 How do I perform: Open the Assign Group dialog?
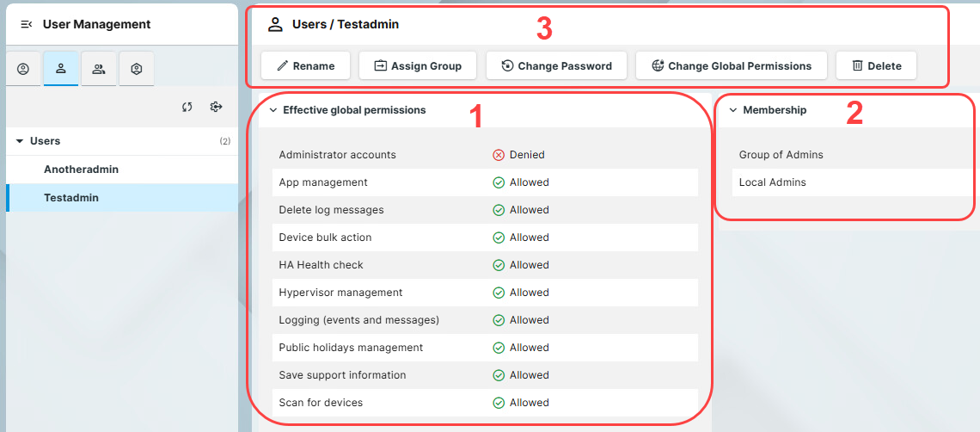[418, 65]
